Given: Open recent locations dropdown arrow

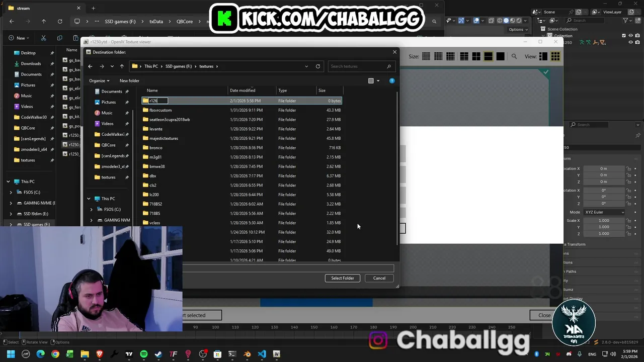Looking at the screenshot, I should (x=112, y=66).
